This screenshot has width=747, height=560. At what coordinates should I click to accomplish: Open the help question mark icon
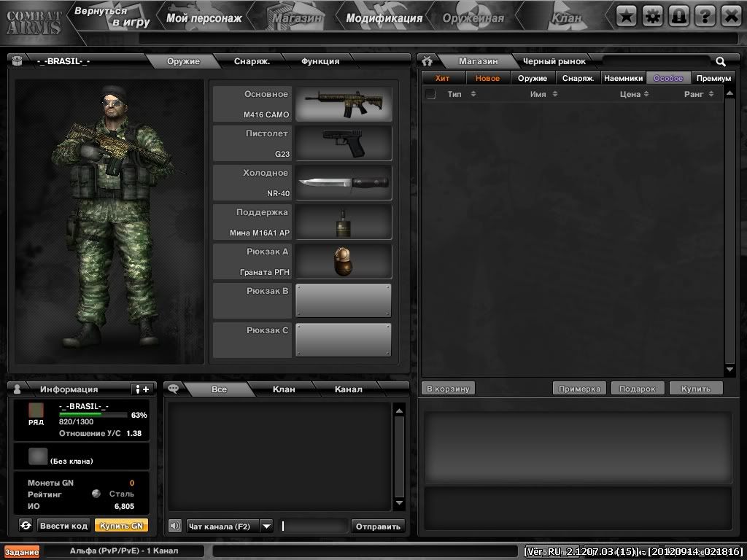[703, 14]
